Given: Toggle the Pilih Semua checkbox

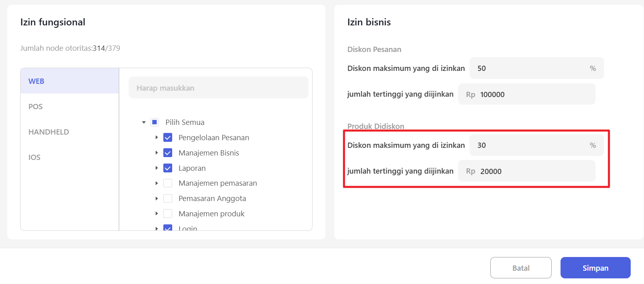Looking at the screenshot, I should coord(154,122).
